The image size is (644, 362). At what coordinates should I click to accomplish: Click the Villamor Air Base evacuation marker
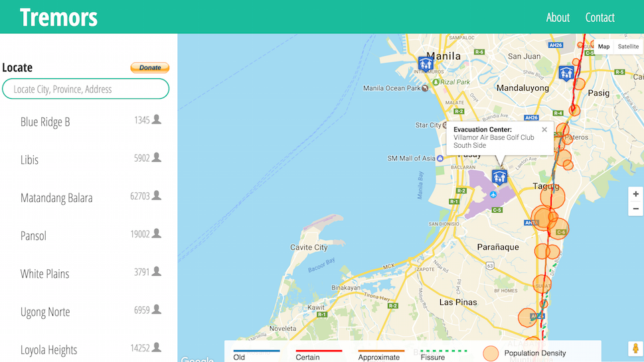pyautogui.click(x=499, y=176)
